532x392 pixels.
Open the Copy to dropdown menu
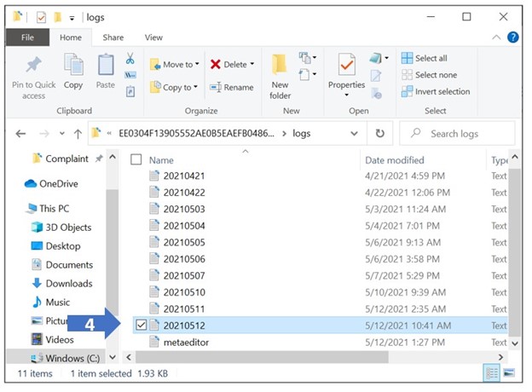coord(196,87)
